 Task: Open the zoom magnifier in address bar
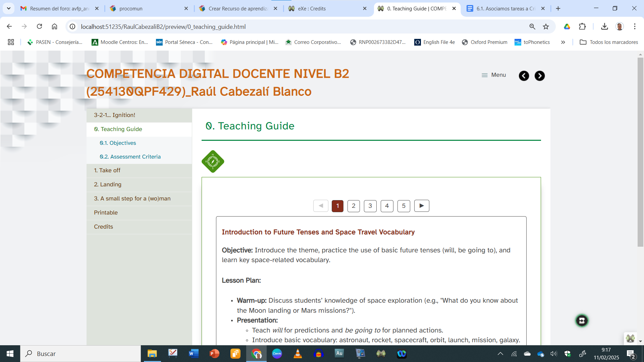point(532,26)
